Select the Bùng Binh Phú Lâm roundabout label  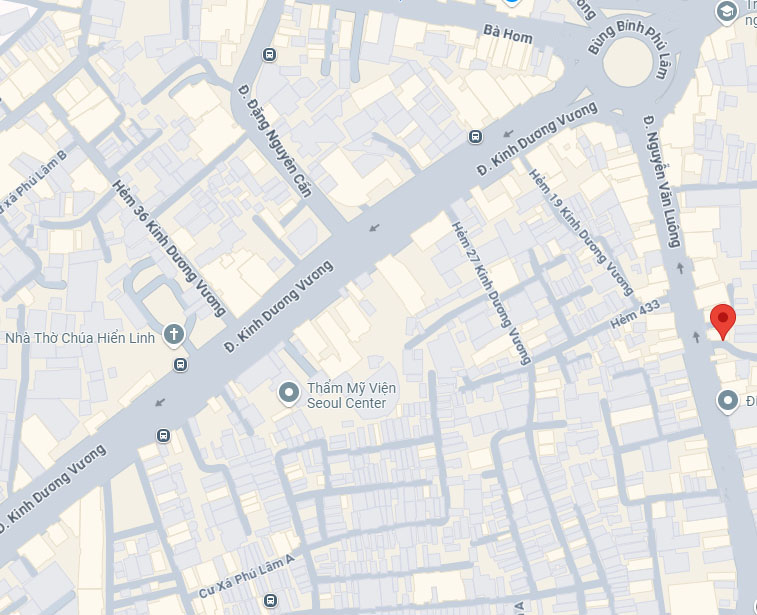click(629, 47)
